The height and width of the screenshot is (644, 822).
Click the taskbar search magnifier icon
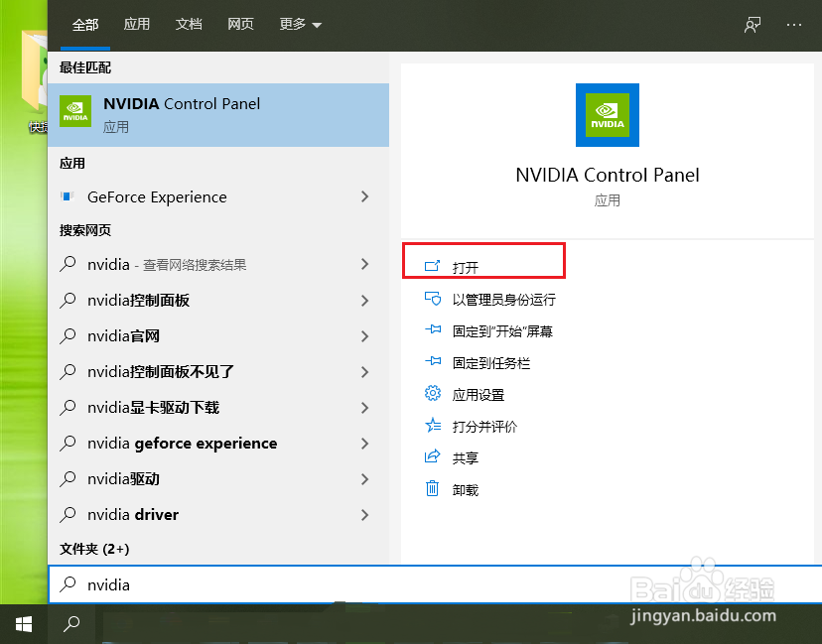(69, 623)
